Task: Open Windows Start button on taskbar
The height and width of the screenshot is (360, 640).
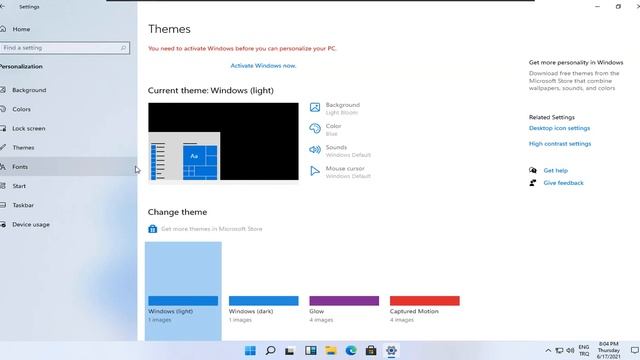Action: [x=250, y=350]
